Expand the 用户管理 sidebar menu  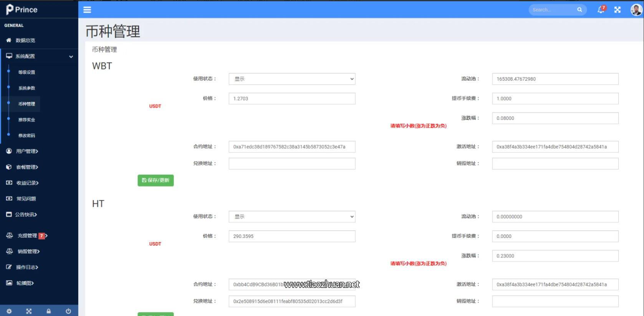coord(27,151)
